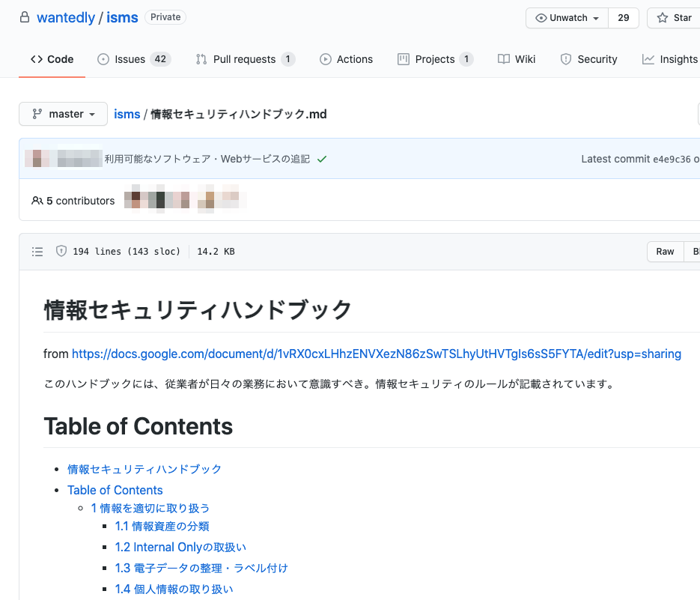Open the Wiki tab
The image size is (700, 600).
517,59
